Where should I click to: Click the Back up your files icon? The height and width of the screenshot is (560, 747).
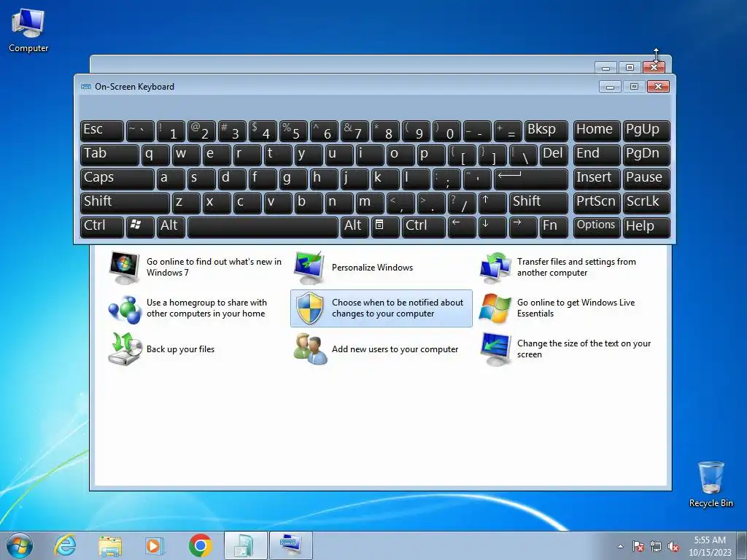pyautogui.click(x=125, y=349)
